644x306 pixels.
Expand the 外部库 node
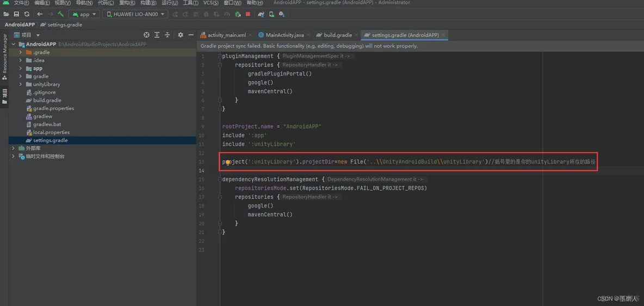(14, 148)
